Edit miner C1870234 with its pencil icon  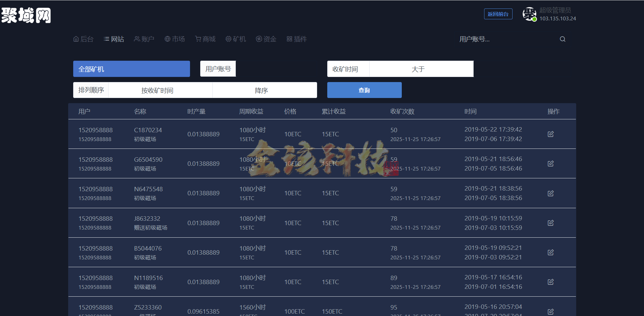point(550,134)
